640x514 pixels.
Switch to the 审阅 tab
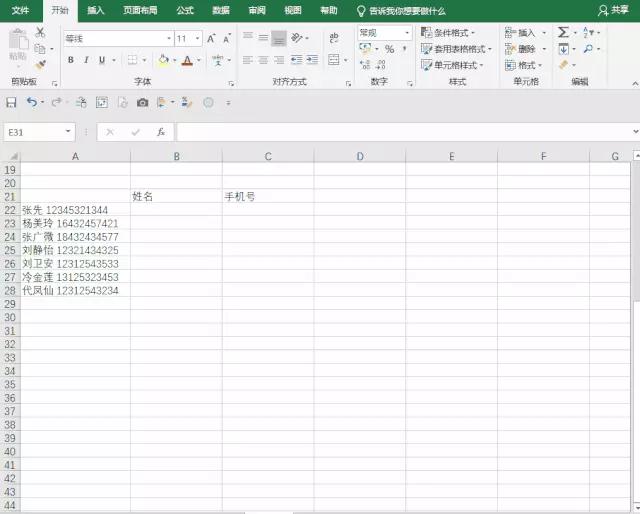[257, 10]
